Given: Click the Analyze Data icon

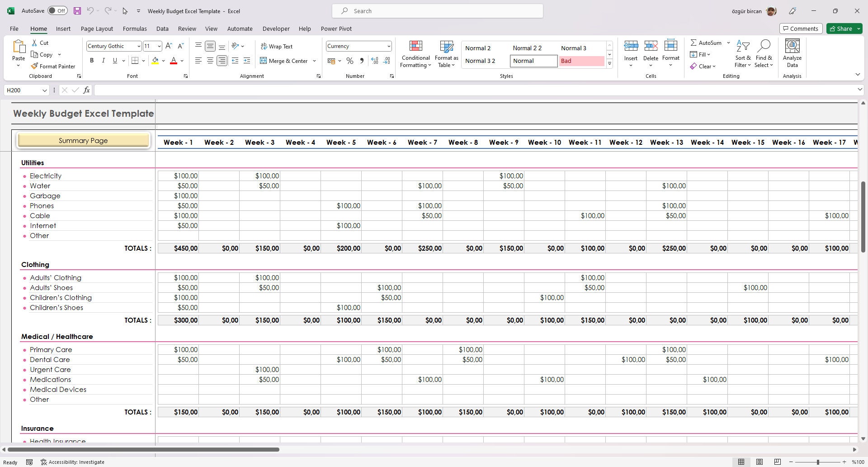Looking at the screenshot, I should click(x=792, y=46).
